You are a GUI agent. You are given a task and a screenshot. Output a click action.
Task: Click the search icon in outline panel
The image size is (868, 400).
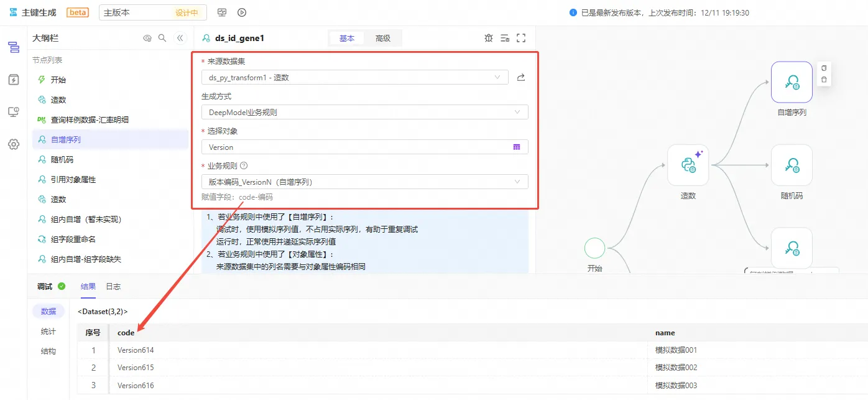162,38
